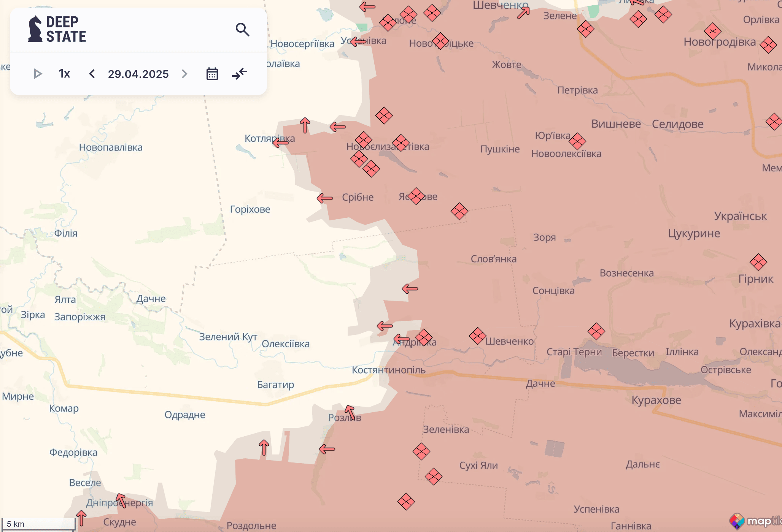The width and height of the screenshot is (782, 532).
Task: Click the Селидове town label
Action: (x=677, y=124)
